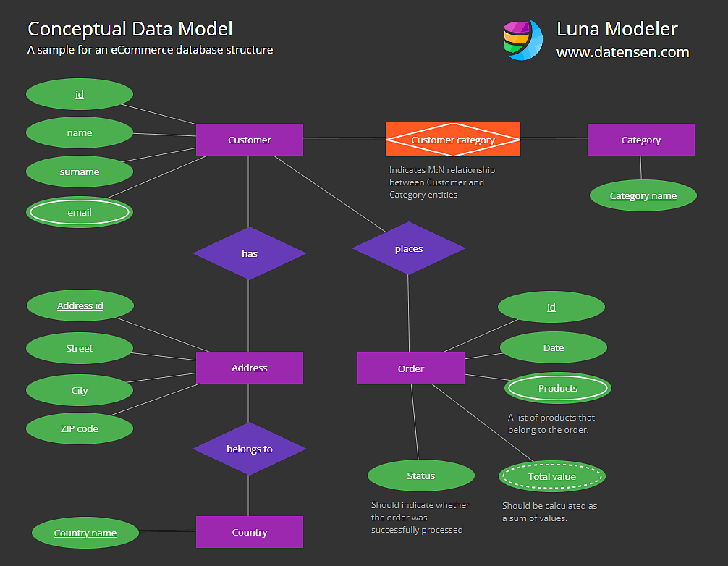Select the Category entity box
728x566 pixels.
click(x=640, y=140)
